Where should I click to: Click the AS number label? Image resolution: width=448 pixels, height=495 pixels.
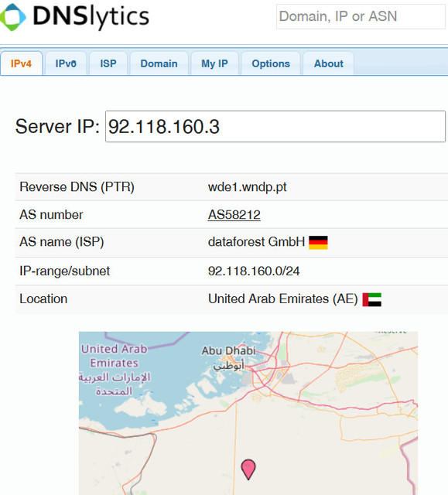pyautogui.click(x=51, y=215)
